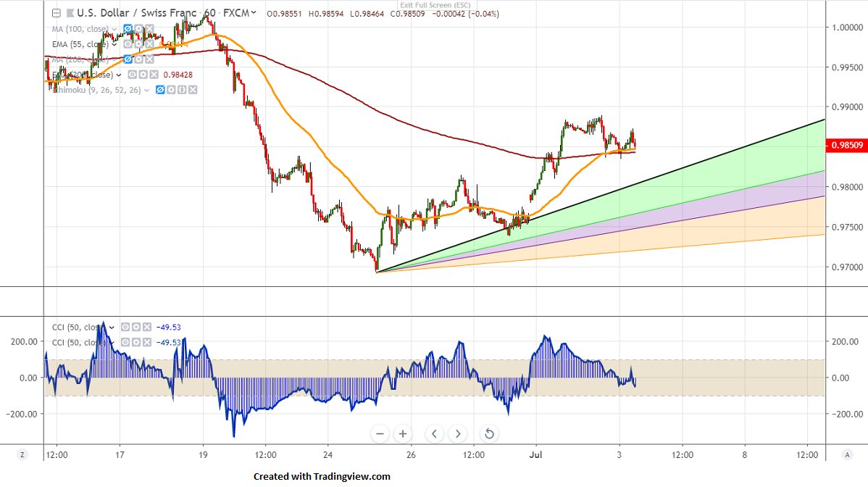Open settings gear for upper CCI indicator
This screenshot has width=868, height=487.
pos(136,327)
